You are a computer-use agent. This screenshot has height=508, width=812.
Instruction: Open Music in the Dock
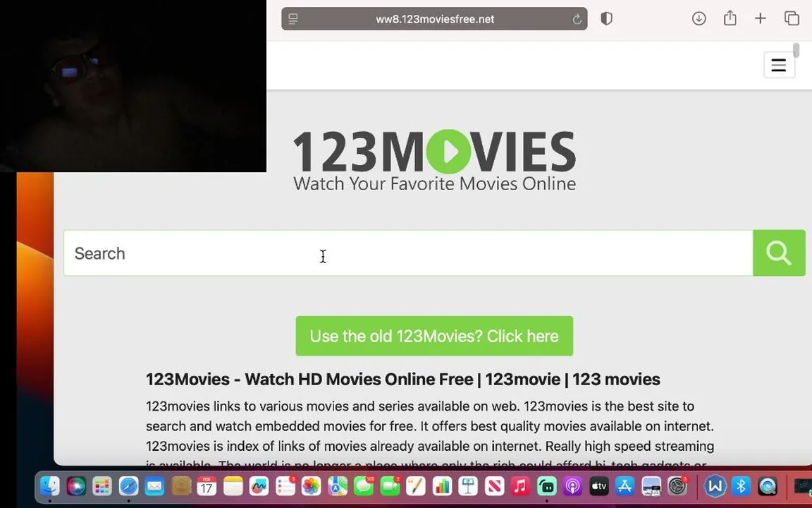point(520,486)
